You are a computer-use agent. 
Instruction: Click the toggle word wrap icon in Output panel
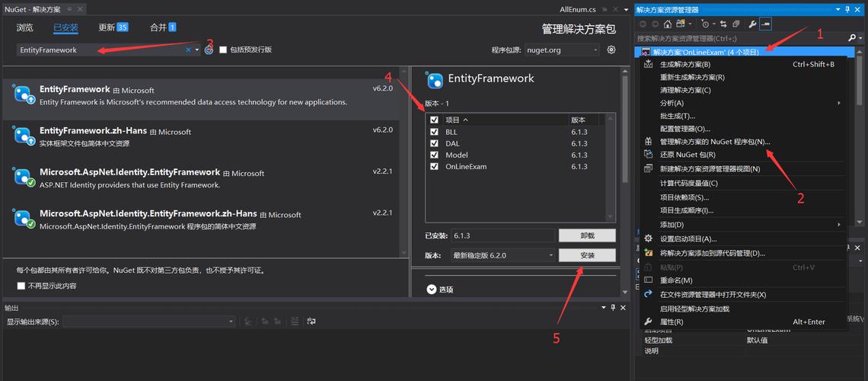(311, 322)
